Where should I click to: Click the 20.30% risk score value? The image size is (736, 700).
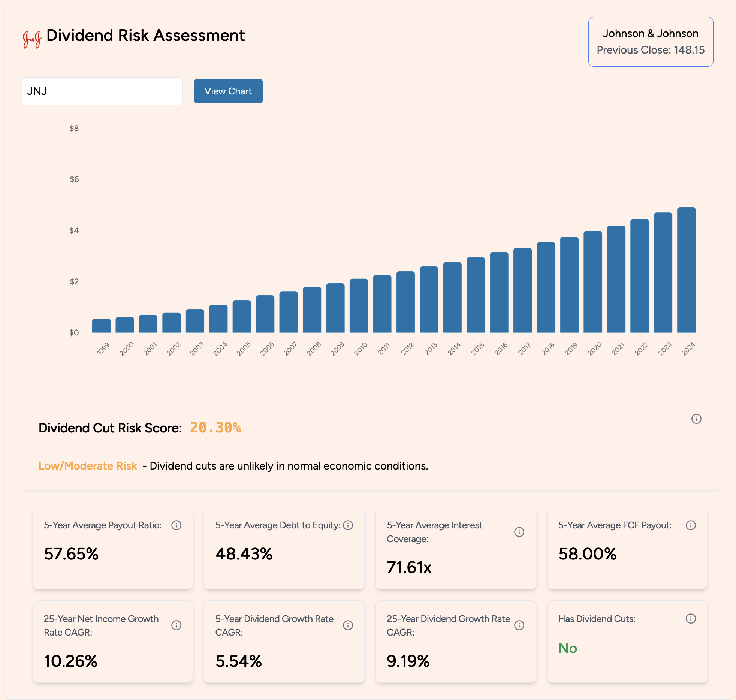215,428
